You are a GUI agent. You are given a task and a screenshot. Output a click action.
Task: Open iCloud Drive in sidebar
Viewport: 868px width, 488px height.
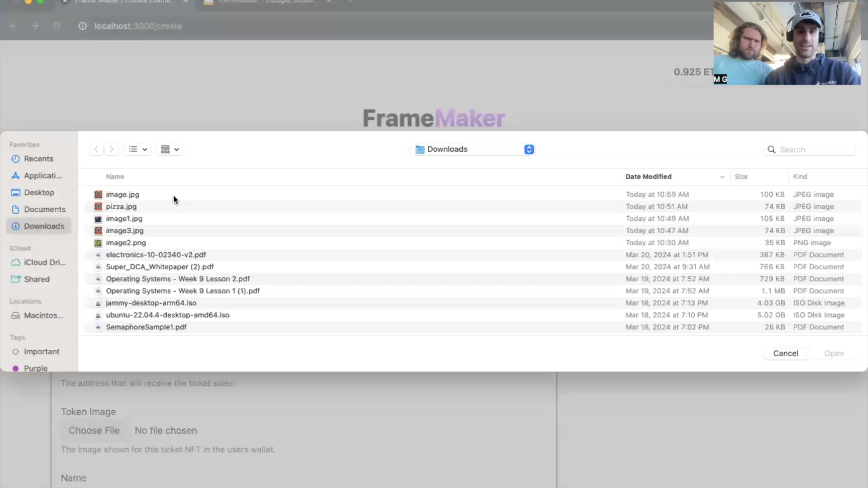click(38, 262)
